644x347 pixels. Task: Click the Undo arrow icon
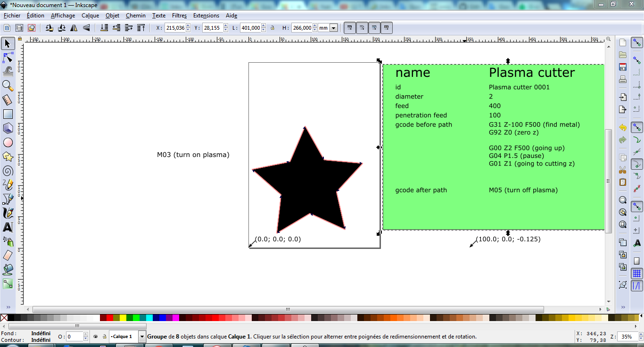(623, 128)
